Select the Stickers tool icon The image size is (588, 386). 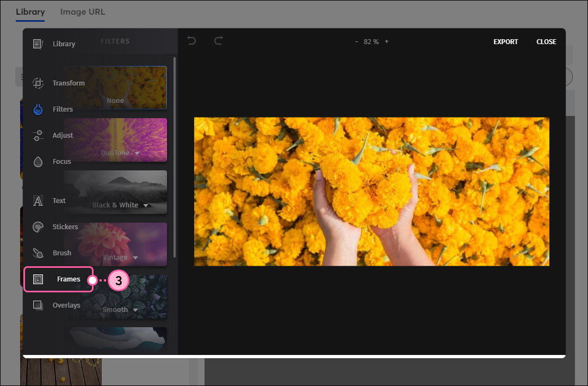[38, 227]
